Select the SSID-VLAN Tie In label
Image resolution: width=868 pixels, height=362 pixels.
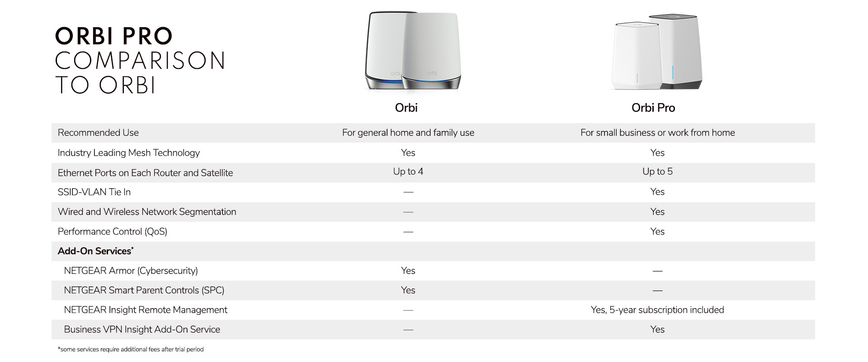click(94, 192)
